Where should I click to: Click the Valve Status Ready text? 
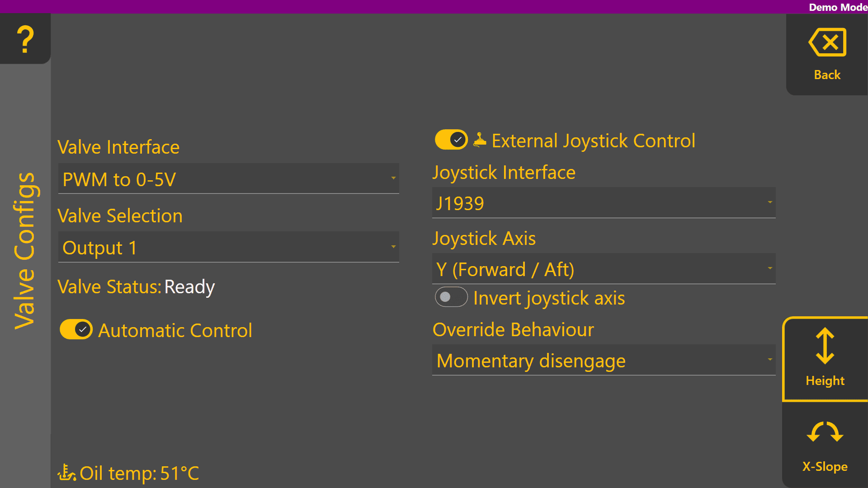click(189, 287)
